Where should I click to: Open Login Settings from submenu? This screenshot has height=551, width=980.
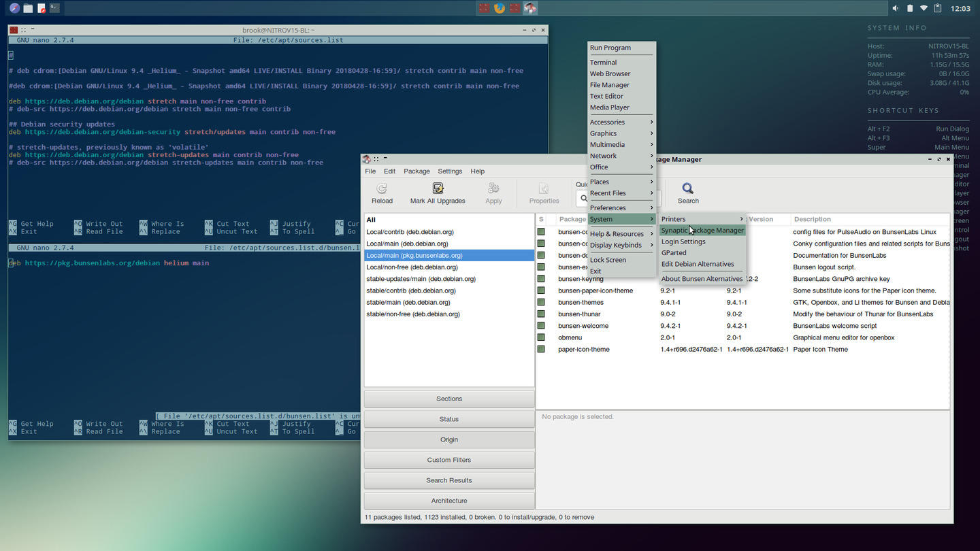tap(702, 241)
